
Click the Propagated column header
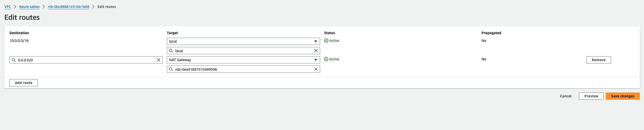click(x=491, y=33)
